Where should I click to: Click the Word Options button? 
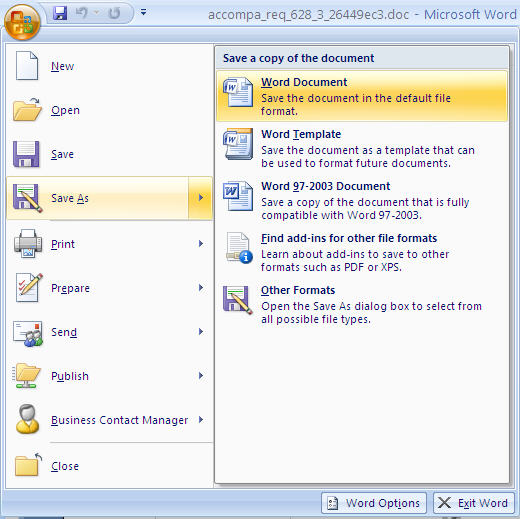click(x=374, y=503)
